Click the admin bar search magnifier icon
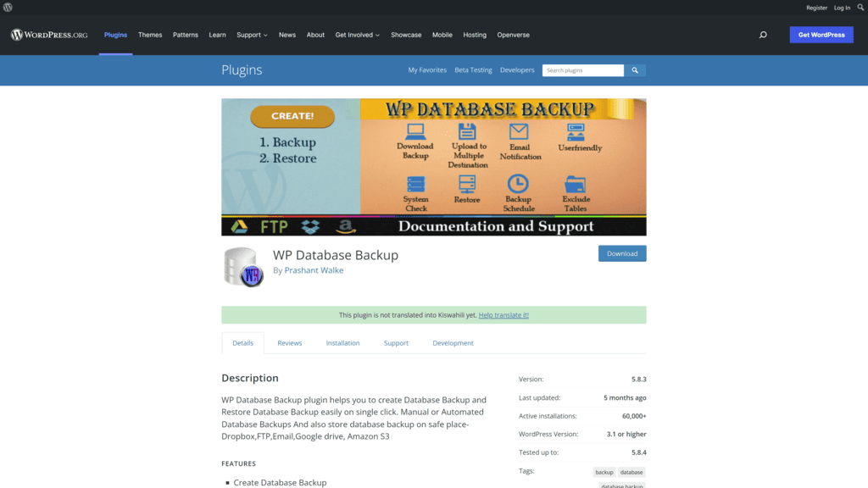 coord(860,7)
